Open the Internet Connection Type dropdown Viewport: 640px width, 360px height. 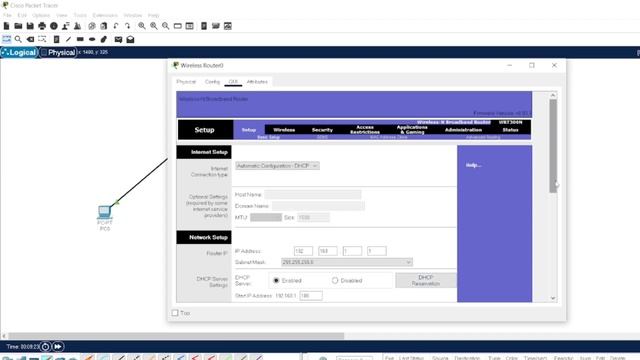click(278, 166)
